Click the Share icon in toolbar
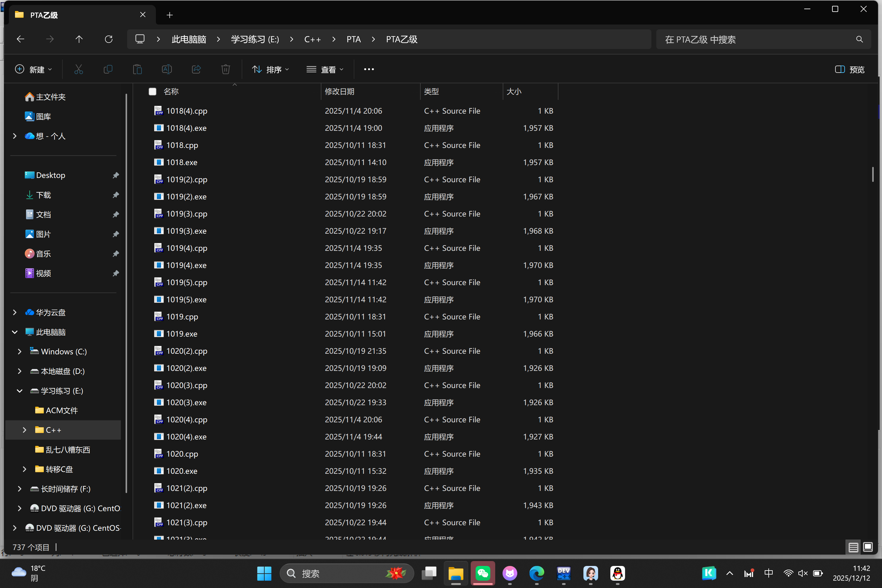Viewport: 882px width, 588px height. pos(196,70)
